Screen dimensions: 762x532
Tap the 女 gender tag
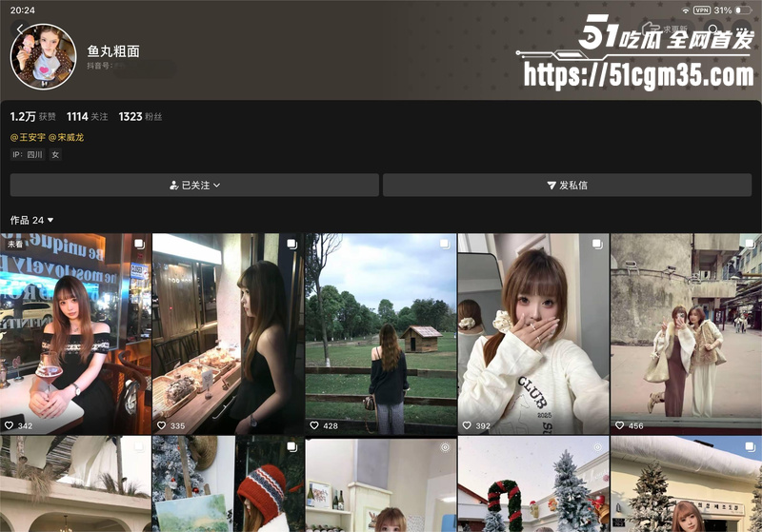point(55,154)
